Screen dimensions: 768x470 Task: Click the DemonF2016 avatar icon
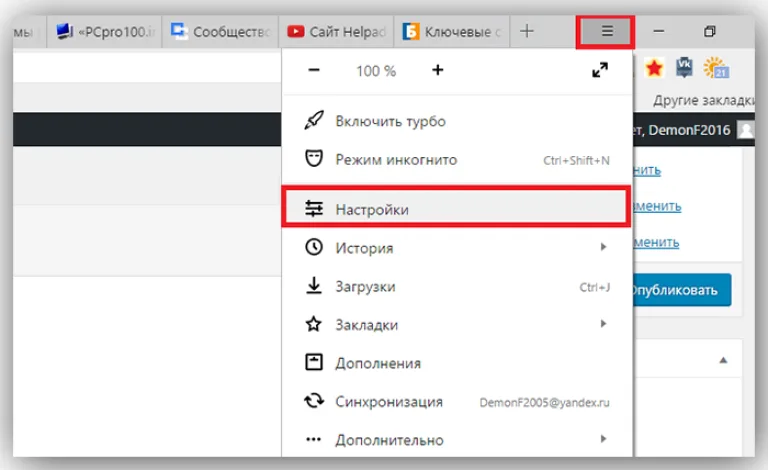click(x=746, y=130)
